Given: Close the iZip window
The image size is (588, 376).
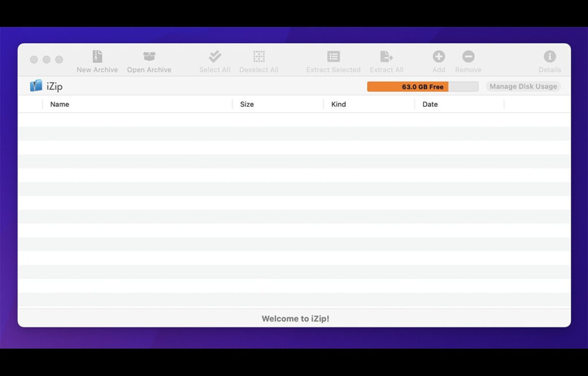Looking at the screenshot, I should 34,60.
